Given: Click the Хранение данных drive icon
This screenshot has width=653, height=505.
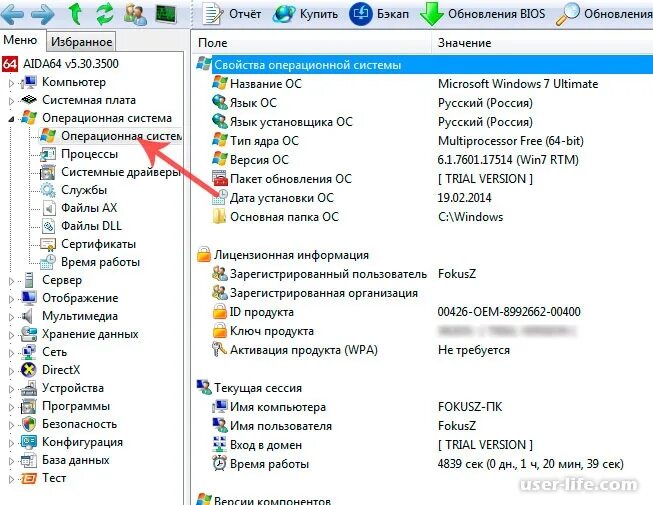Looking at the screenshot, I should point(29,334).
